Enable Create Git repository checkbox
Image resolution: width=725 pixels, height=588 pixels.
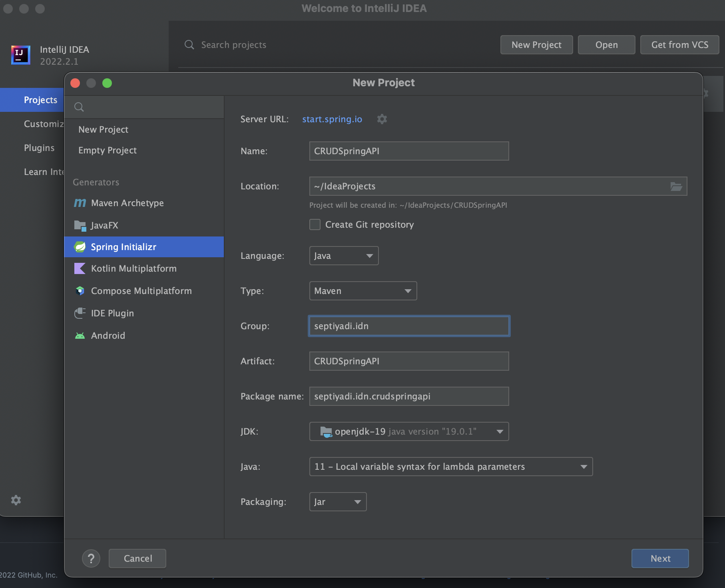(315, 224)
